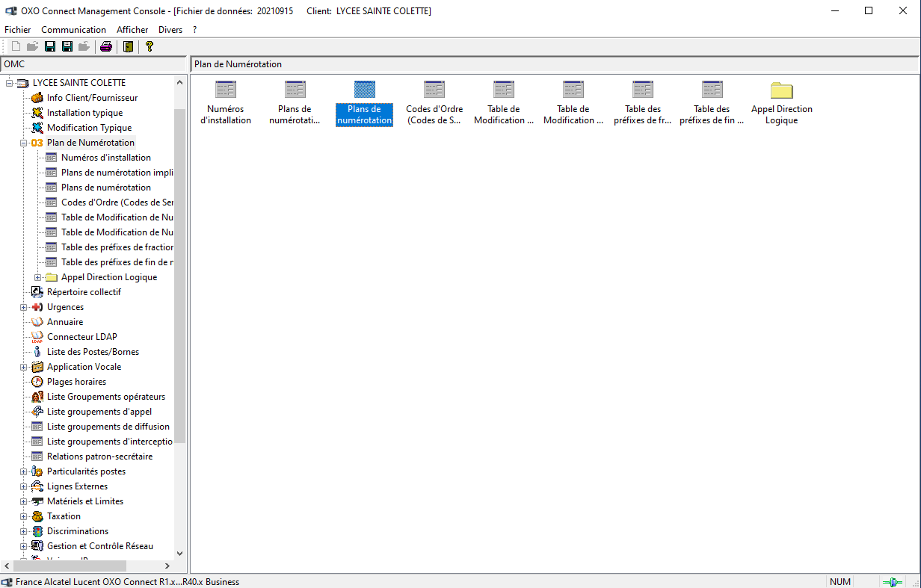Click the yellow question mark help icon

click(x=150, y=47)
